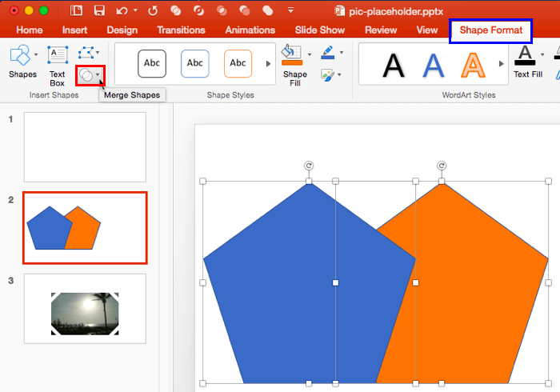Open the Transitions tab
The image size is (560, 392).
(181, 30)
